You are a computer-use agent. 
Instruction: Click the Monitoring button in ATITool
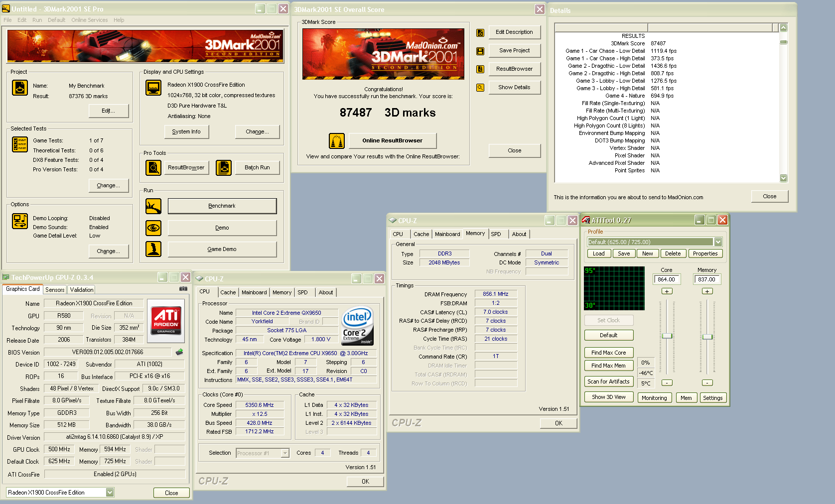654,398
